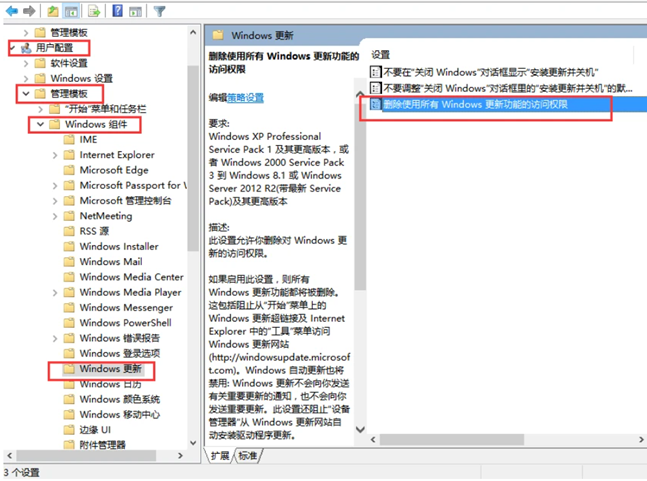Select 不要在"关闭 Windows"对话框显示"安装更新并关机" setting
The image size is (647, 481).
pyautogui.click(x=491, y=72)
